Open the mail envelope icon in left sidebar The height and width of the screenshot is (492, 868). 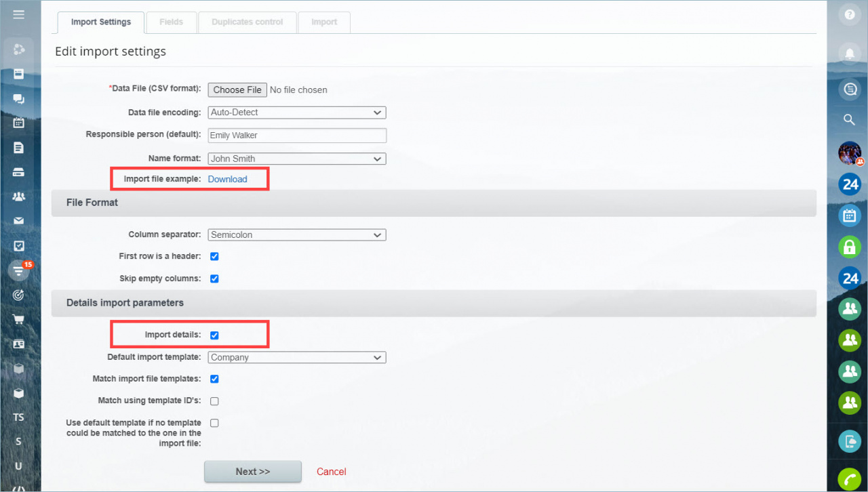pos(19,221)
